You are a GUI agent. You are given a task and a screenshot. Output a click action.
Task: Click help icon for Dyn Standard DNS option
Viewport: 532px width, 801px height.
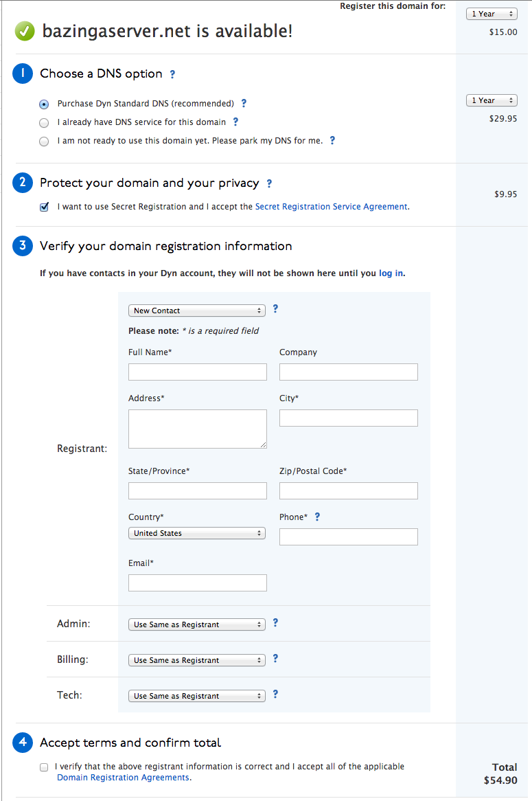point(244,103)
